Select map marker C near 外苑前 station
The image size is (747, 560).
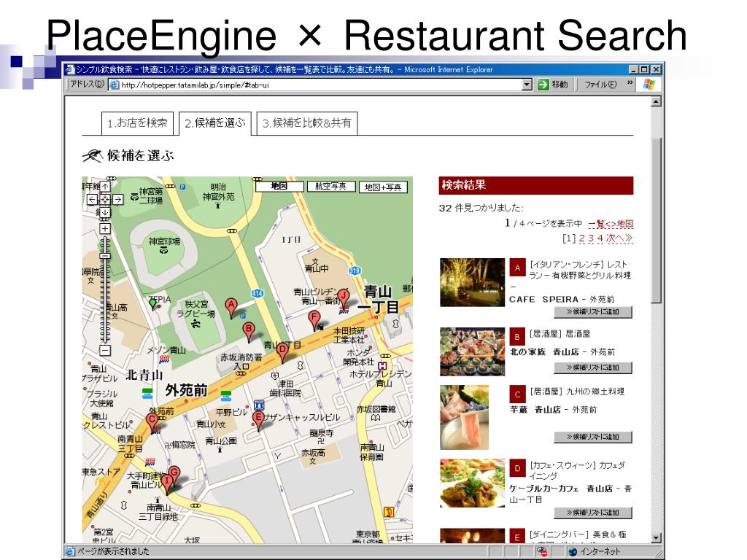pyautogui.click(x=152, y=423)
